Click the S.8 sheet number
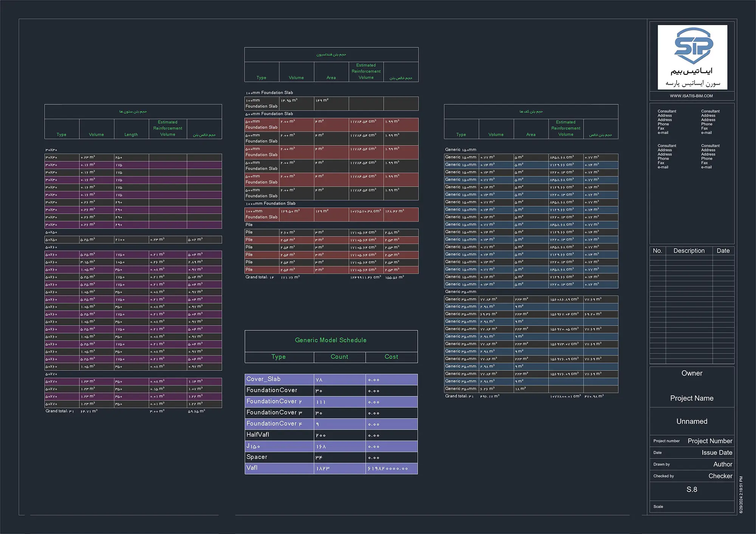The width and height of the screenshot is (756, 534). 692,489
